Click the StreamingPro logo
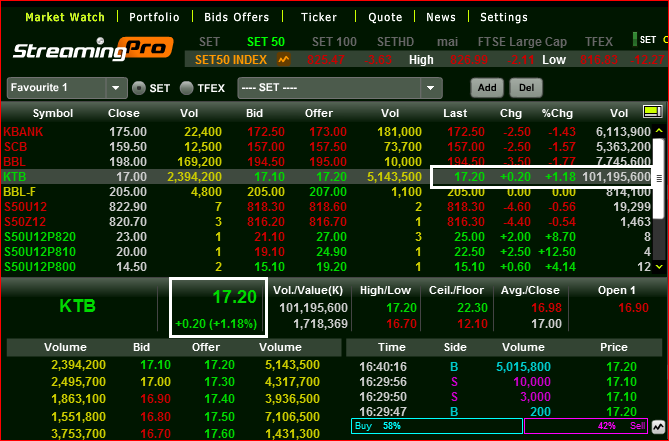Viewport: 669px width, 441px height. [x=93, y=49]
